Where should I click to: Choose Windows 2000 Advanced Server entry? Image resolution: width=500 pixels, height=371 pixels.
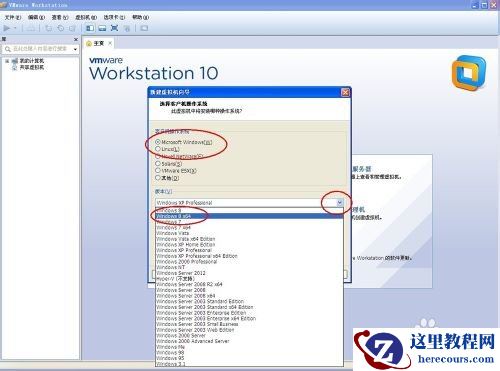[x=249, y=341]
